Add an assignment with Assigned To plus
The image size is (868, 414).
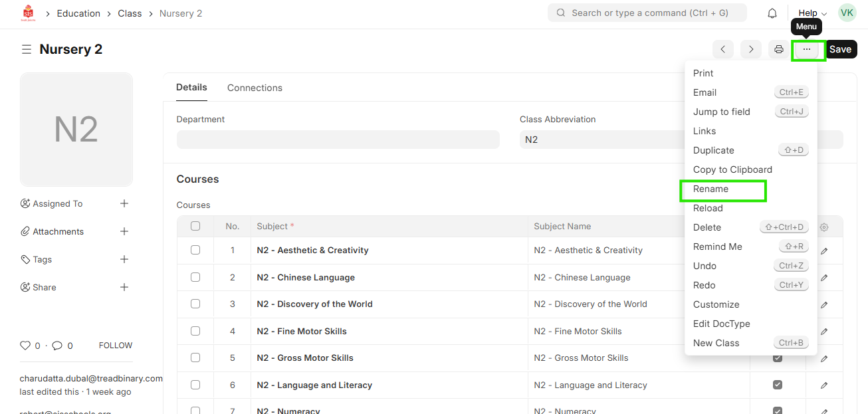click(x=124, y=203)
